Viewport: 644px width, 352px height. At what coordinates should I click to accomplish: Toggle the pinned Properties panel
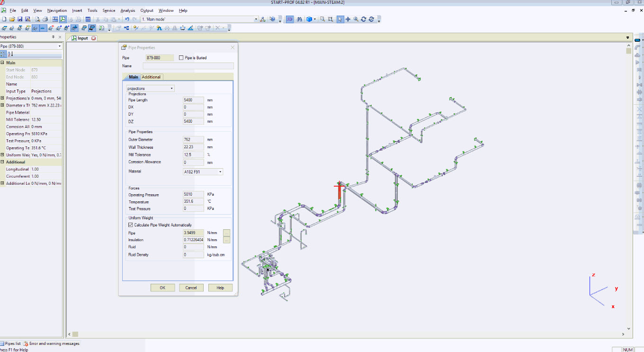53,36
